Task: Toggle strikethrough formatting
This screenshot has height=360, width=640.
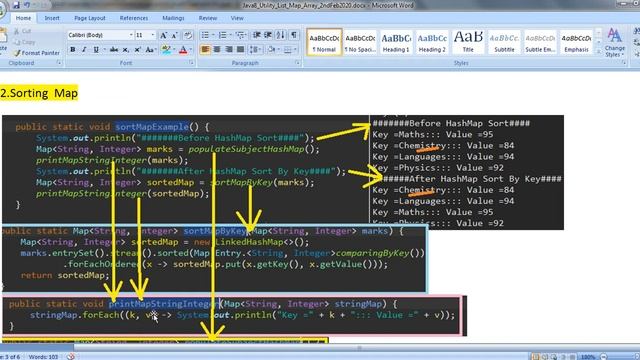Action: pyautogui.click(x=114, y=50)
